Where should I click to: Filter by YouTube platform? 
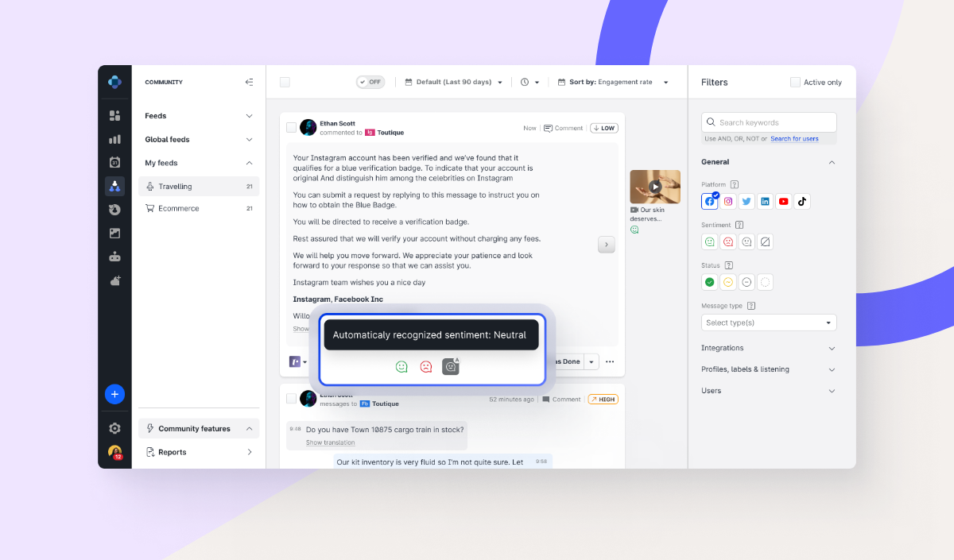784,201
